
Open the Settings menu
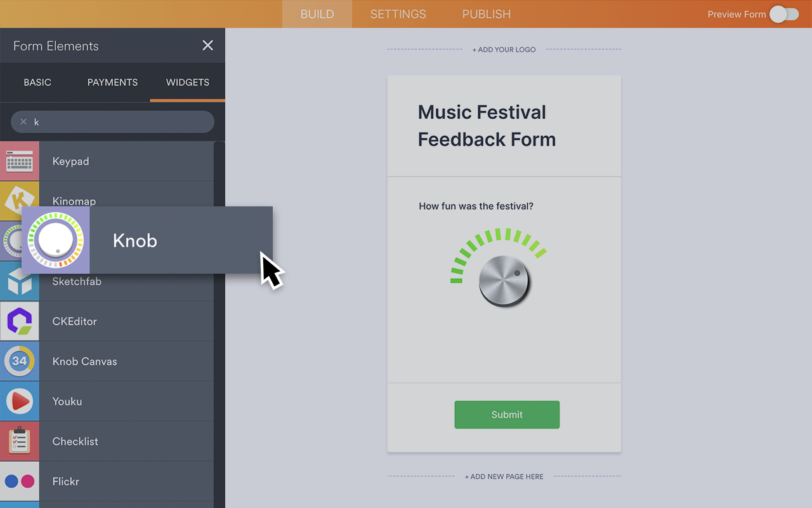398,14
